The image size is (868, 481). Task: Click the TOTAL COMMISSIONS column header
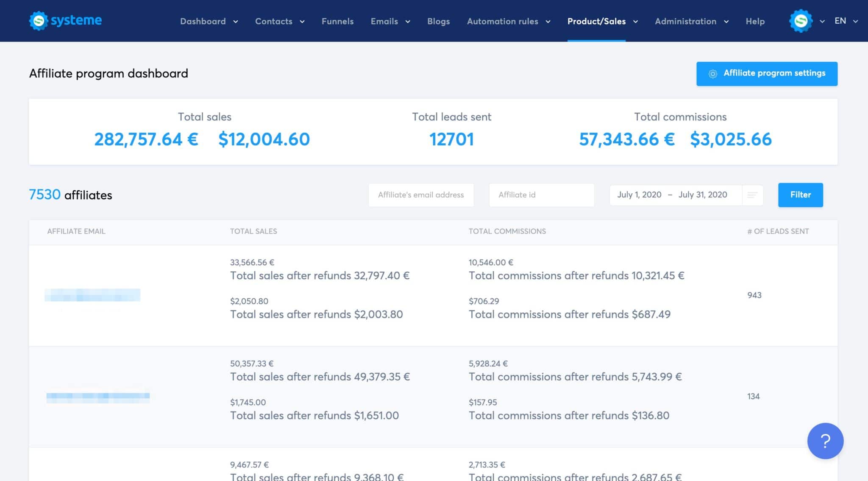(507, 231)
